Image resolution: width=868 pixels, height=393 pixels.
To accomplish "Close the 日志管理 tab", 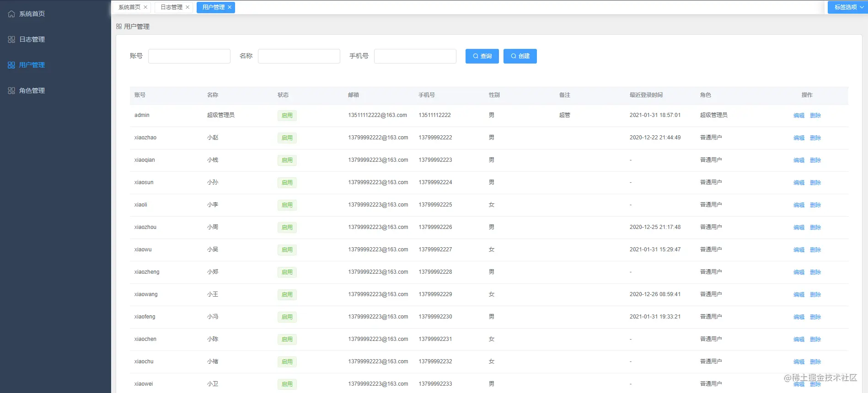I will point(188,7).
